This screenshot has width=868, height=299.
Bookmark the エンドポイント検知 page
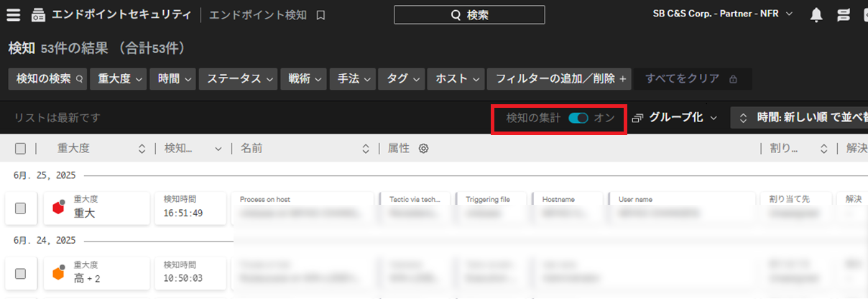pyautogui.click(x=321, y=14)
